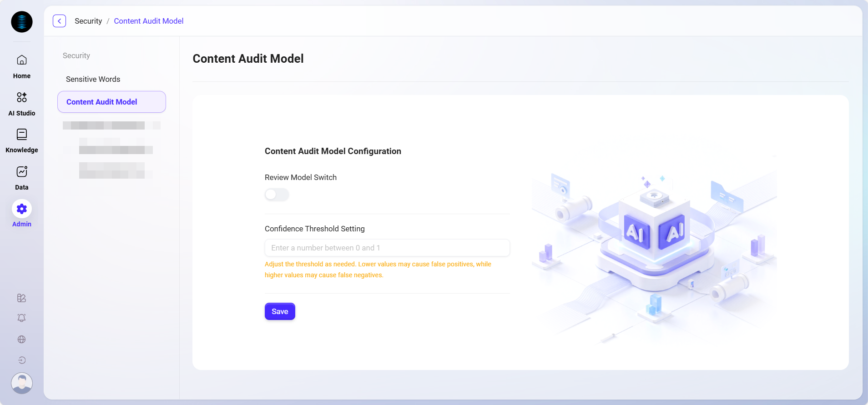868x405 pixels.
Task: Open the user avatar profile
Action: tap(21, 383)
